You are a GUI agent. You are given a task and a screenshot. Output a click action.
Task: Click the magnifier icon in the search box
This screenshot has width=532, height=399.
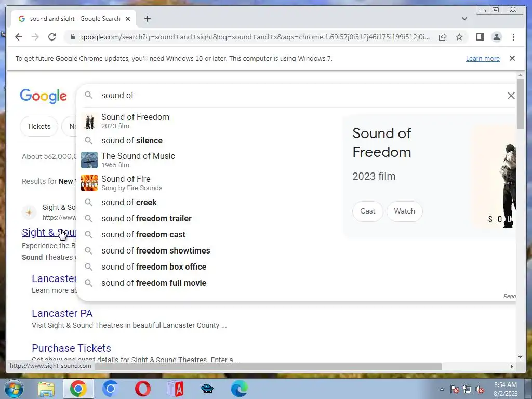point(88,95)
